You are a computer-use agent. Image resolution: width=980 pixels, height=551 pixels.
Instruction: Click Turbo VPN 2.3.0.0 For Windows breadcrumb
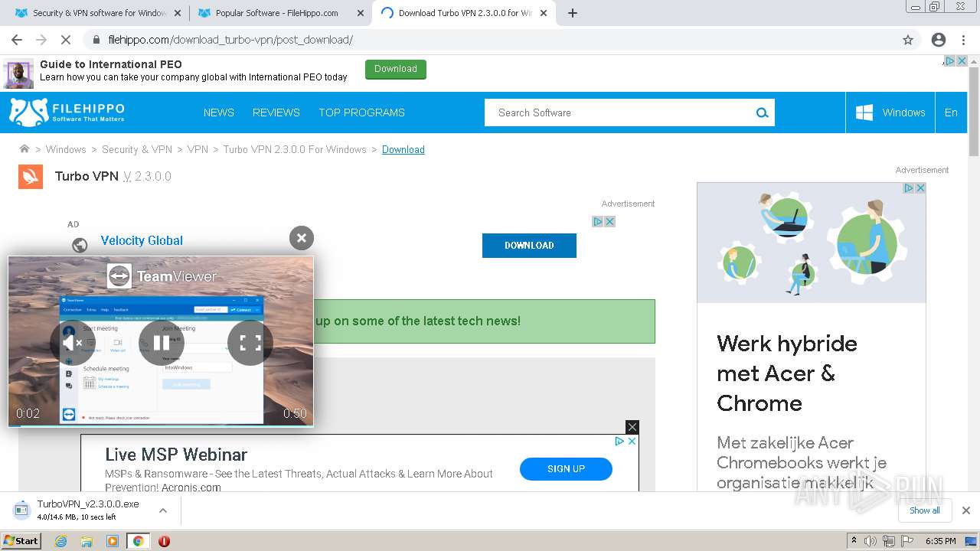point(295,149)
